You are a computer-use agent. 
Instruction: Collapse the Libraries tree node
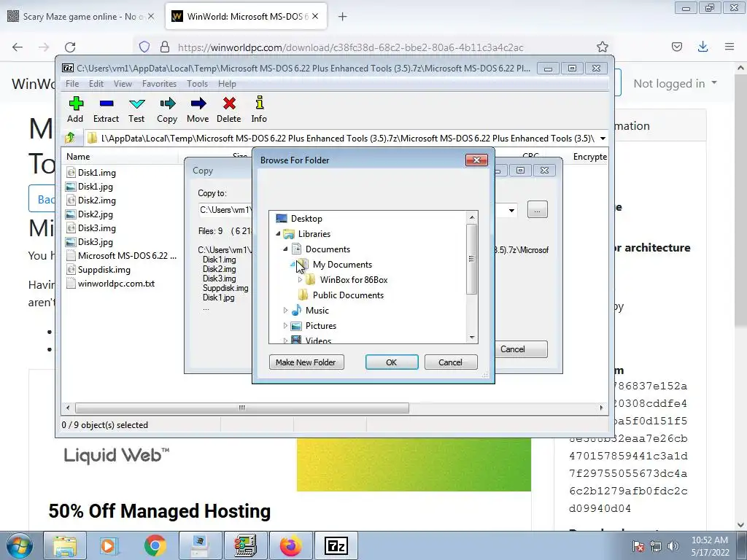[x=278, y=234]
